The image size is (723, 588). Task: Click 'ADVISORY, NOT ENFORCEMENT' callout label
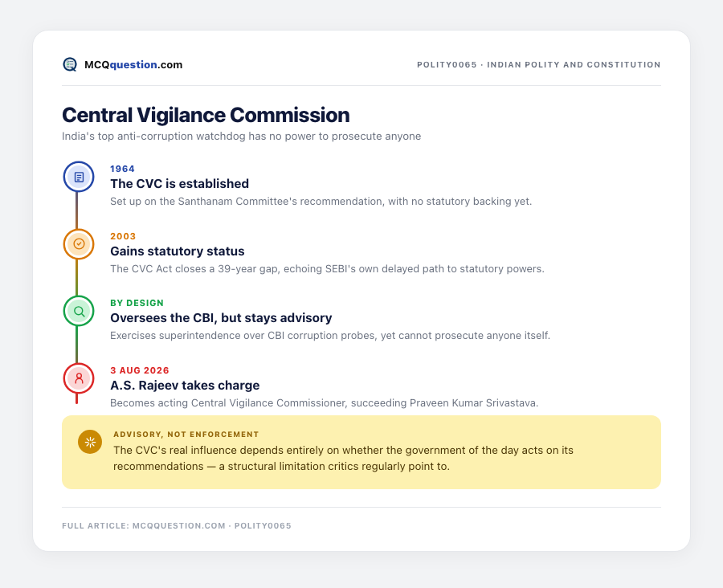[x=186, y=435]
